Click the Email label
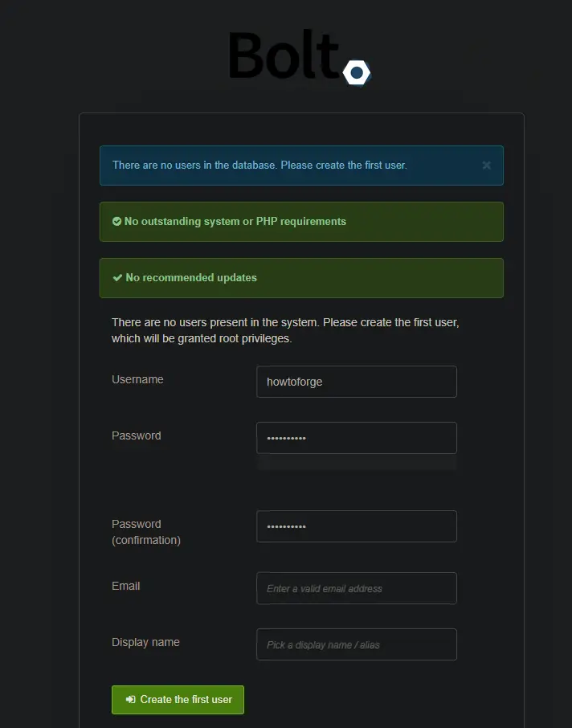This screenshot has width=572, height=728. point(126,586)
